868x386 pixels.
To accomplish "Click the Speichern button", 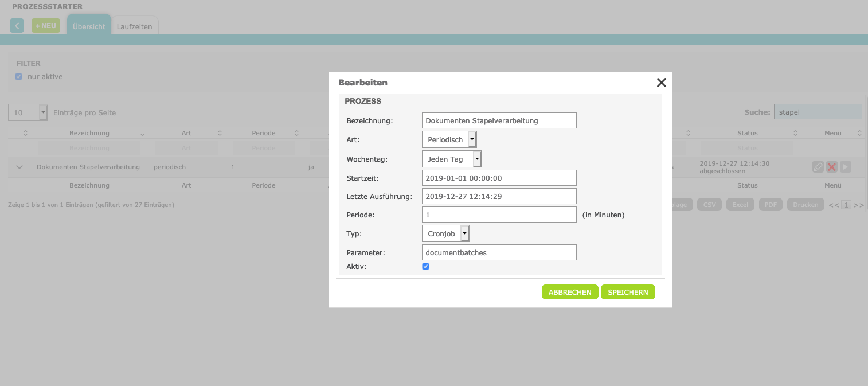I will [628, 292].
